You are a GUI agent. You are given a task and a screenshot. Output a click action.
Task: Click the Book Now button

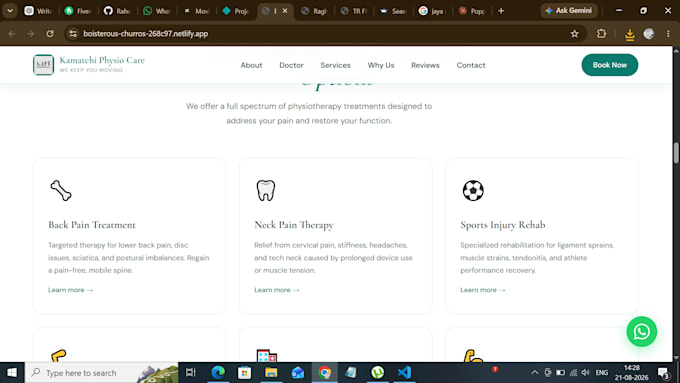click(x=610, y=65)
